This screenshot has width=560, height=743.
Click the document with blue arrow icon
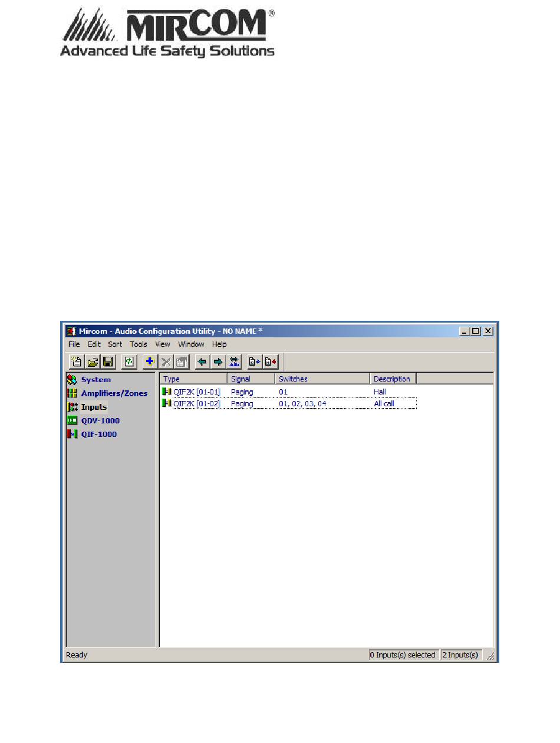click(x=255, y=361)
